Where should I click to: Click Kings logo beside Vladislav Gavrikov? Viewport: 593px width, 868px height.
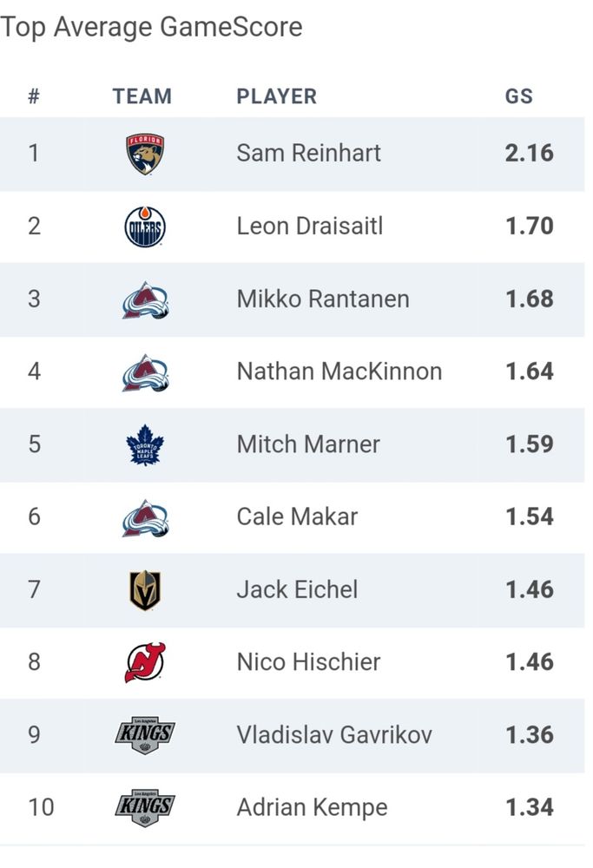(x=145, y=735)
